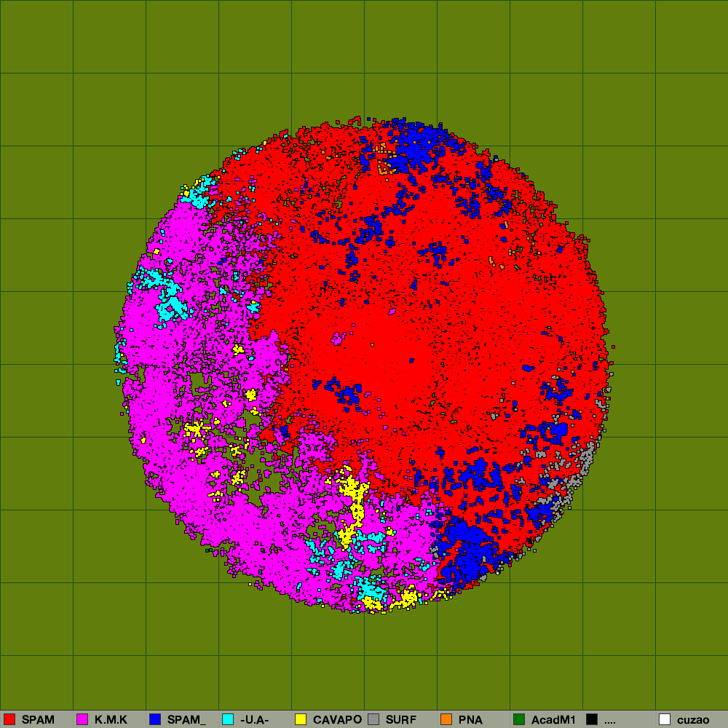Click the cyan -U.A- legend swatch
The height and width of the screenshot is (728, 728).
coord(228,719)
